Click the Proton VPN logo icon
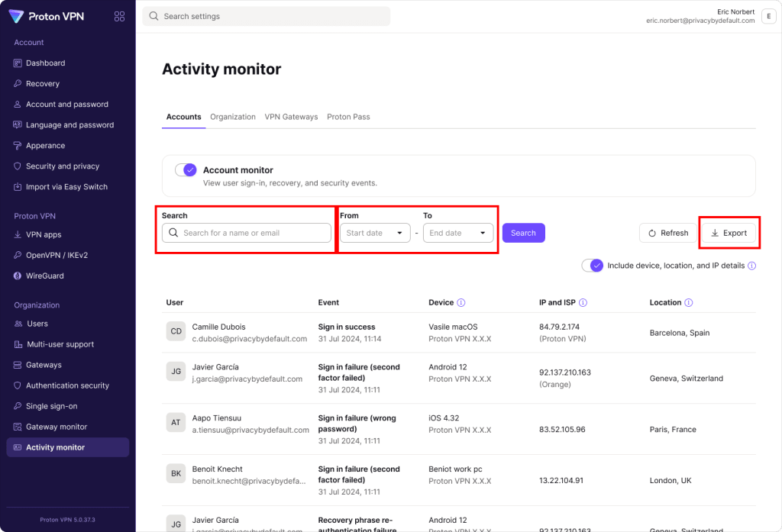This screenshot has height=532, width=782. 16,17
